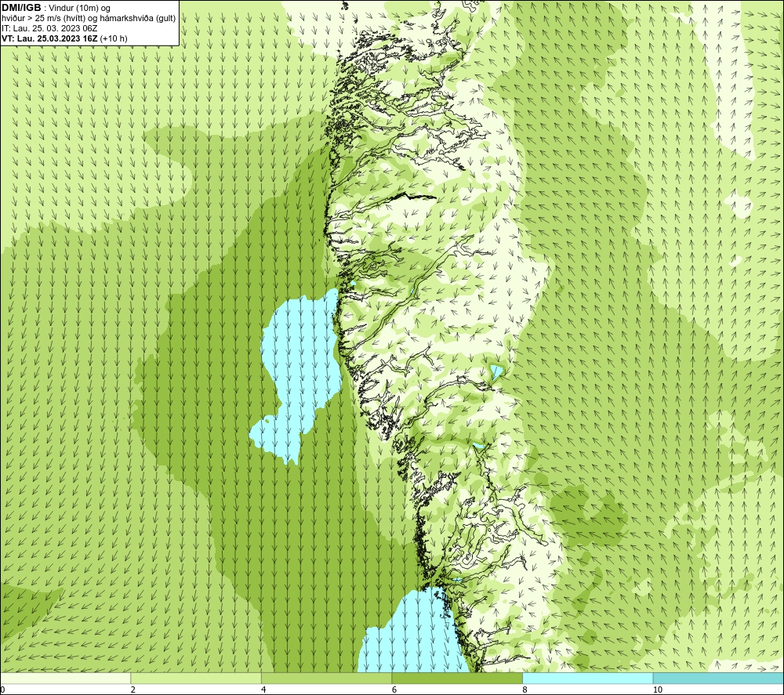Click the scale label '8'

[x=524, y=690]
